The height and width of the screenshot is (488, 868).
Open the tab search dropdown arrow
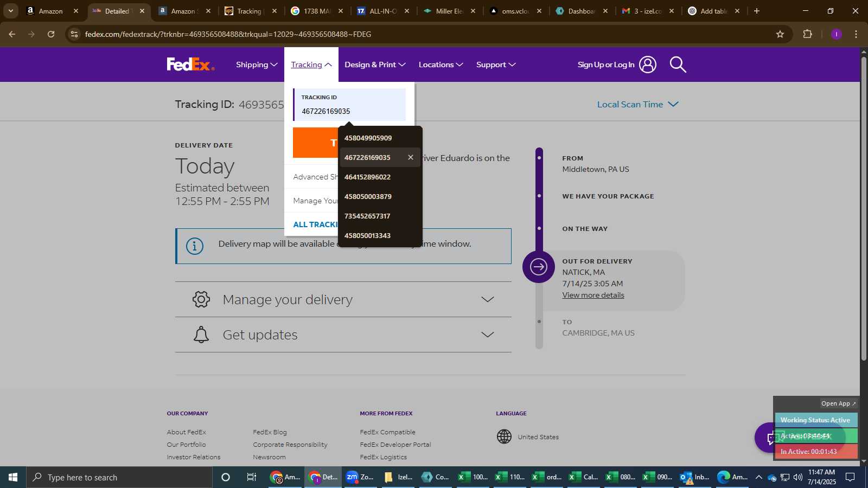pos(10,11)
